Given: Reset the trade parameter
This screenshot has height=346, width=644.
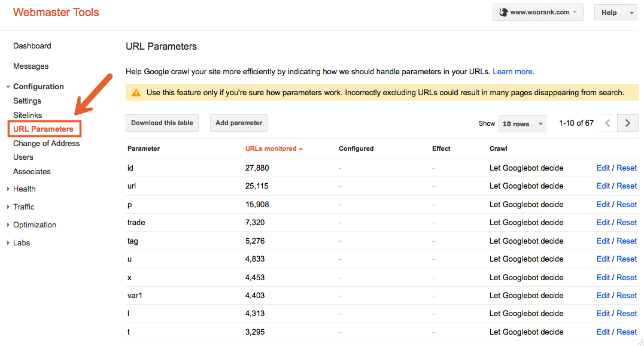Looking at the screenshot, I should (627, 223).
